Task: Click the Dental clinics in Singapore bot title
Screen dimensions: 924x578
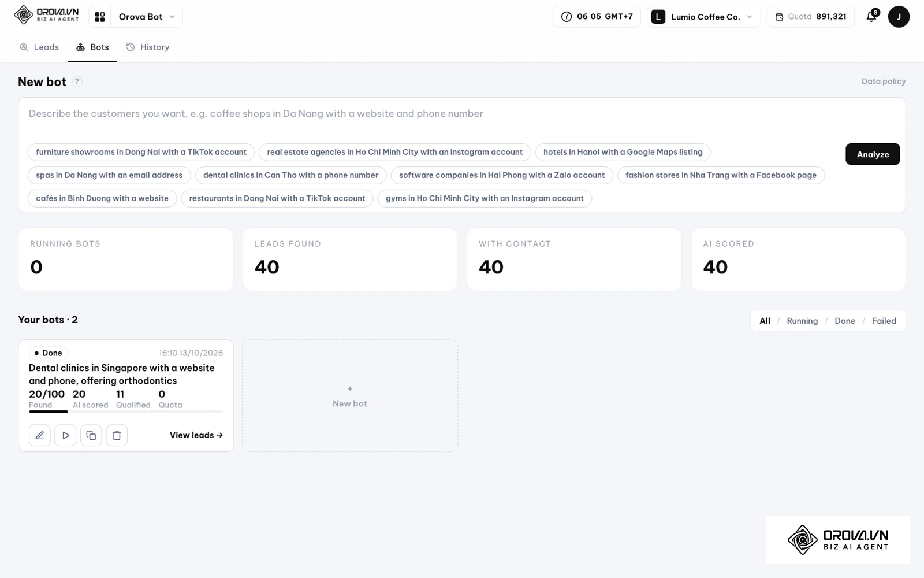Action: (x=122, y=374)
